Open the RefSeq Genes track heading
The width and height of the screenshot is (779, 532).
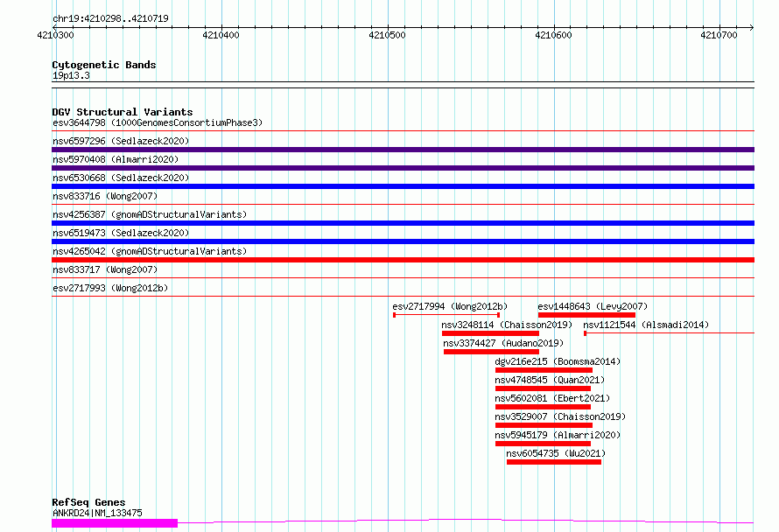point(88,502)
